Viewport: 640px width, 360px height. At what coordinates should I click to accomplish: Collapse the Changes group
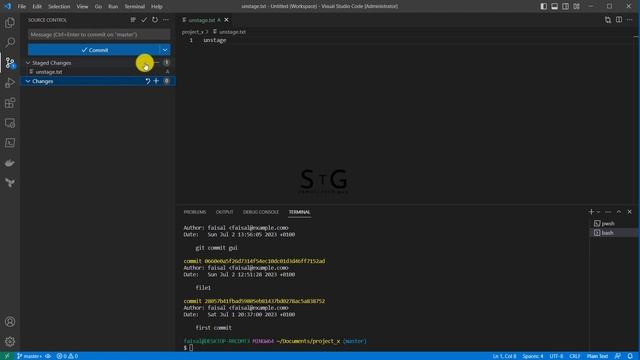click(x=28, y=81)
